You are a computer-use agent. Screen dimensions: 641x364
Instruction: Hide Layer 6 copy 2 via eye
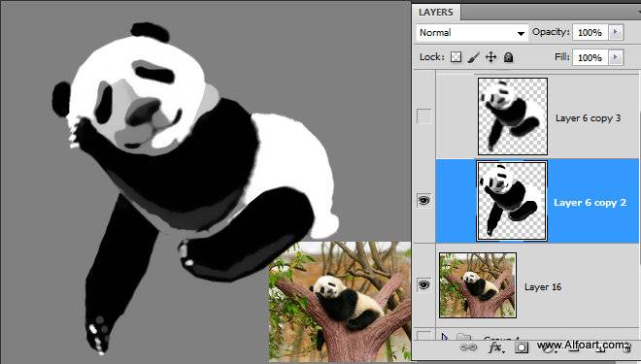click(423, 201)
